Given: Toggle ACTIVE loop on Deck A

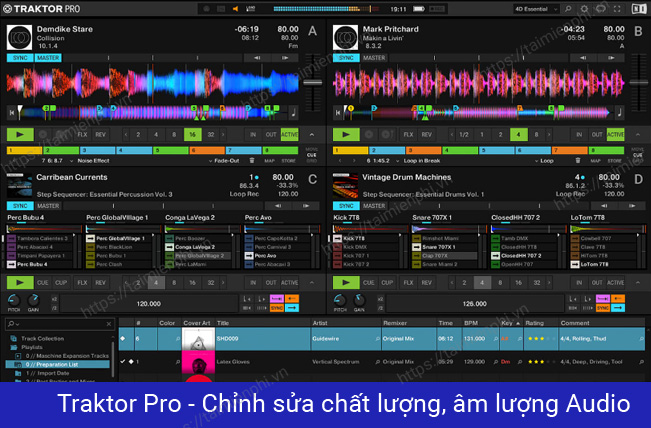Looking at the screenshot, I should click(x=289, y=135).
